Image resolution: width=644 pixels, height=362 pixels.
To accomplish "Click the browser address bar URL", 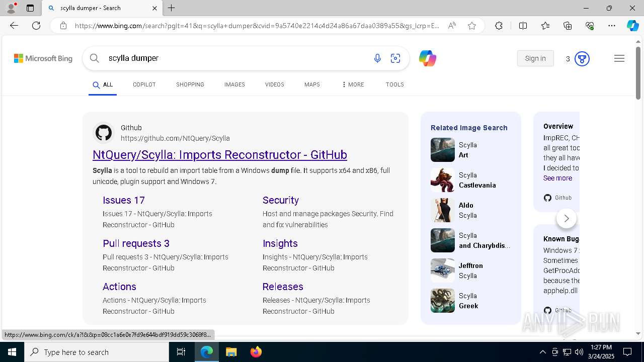I will [257, 26].
